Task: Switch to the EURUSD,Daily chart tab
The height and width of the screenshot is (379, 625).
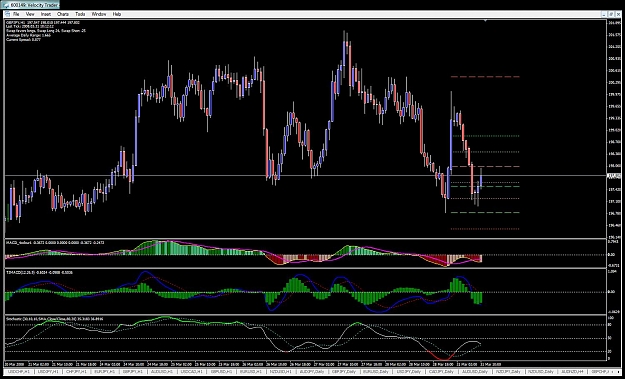Action: point(377,371)
